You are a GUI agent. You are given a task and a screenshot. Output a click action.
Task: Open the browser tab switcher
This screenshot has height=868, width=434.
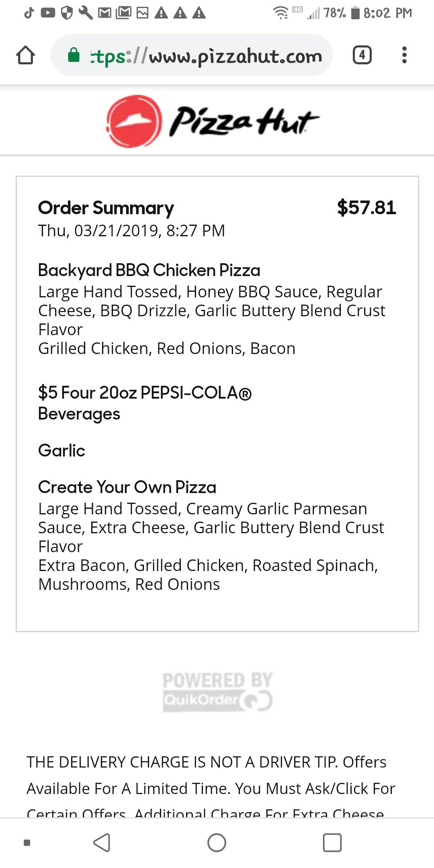pyautogui.click(x=362, y=55)
